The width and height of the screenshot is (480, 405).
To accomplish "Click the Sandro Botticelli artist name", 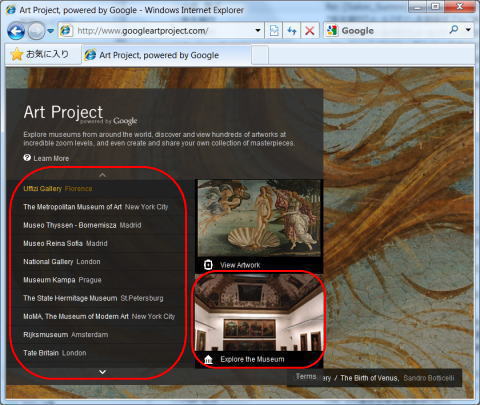I will [x=429, y=378].
